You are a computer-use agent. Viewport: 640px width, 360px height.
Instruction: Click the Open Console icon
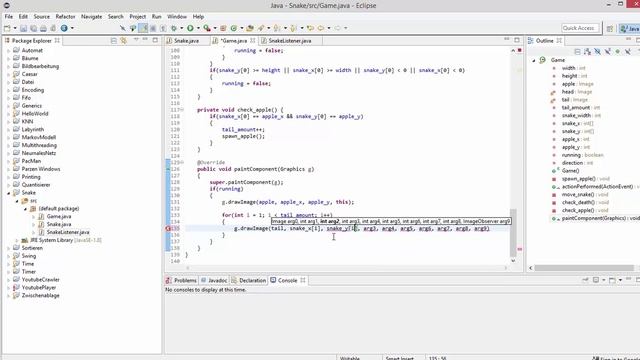point(612,280)
